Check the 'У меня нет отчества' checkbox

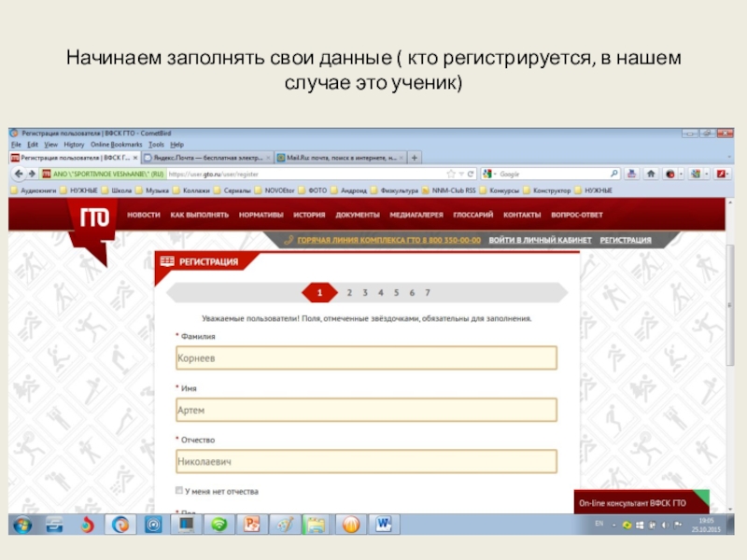(x=179, y=491)
